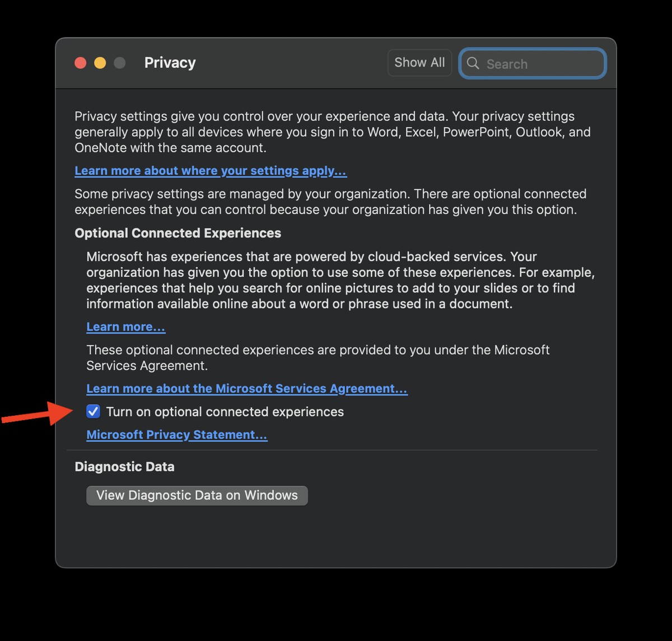Open the Microsoft Services Agreement link

(x=246, y=388)
